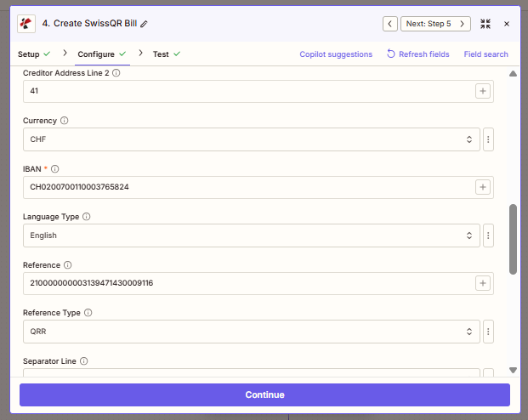Open the Language Type dropdown

(251, 236)
